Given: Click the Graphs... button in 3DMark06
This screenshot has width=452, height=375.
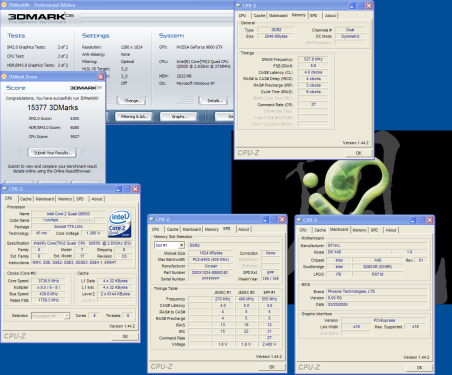Looking at the screenshot, I should pyautogui.click(x=178, y=117).
